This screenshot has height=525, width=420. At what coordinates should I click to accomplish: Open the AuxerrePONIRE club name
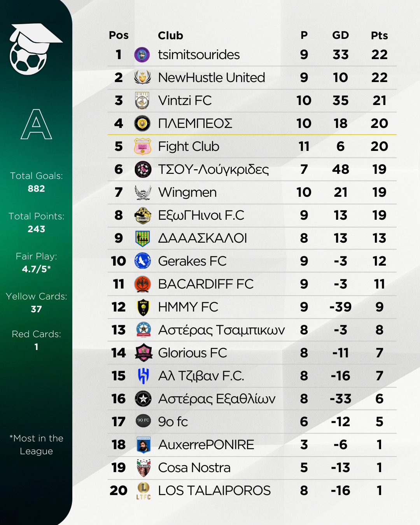click(206, 444)
